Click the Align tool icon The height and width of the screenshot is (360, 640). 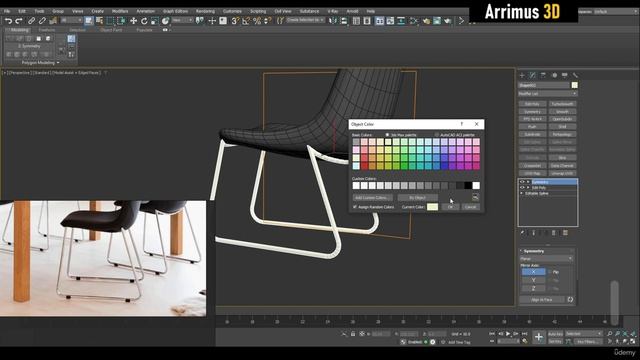coord(344,21)
